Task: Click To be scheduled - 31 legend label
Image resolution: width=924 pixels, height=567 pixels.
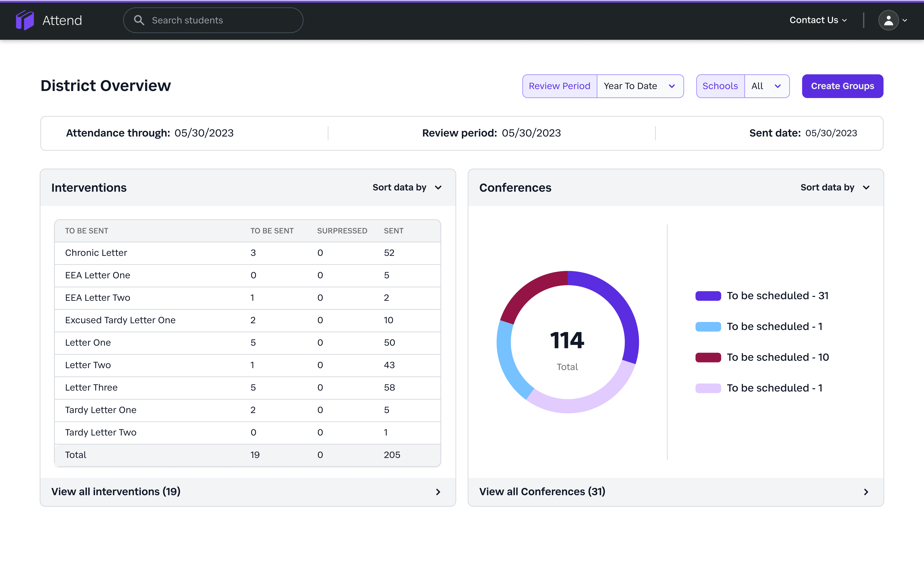Action: [x=777, y=296]
